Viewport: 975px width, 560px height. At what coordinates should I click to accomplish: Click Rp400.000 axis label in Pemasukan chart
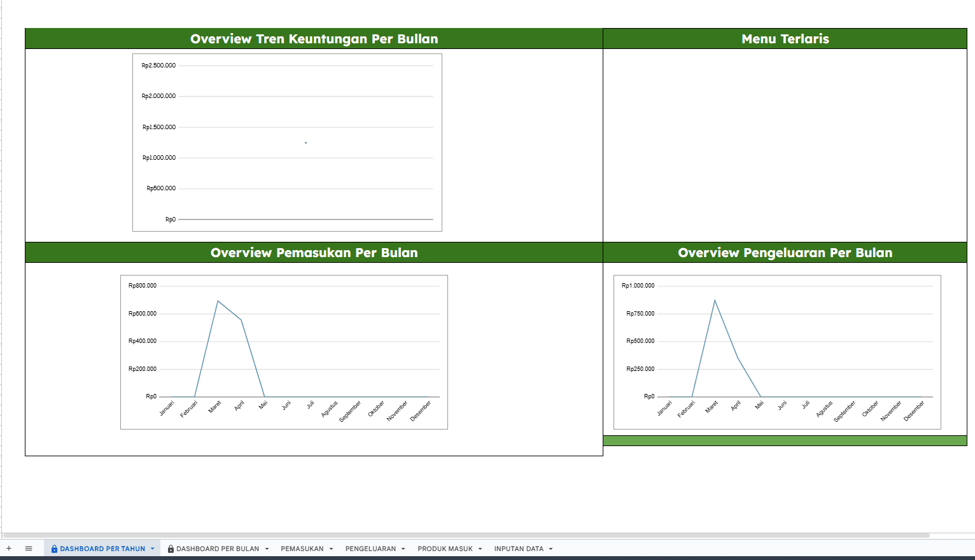pos(143,341)
